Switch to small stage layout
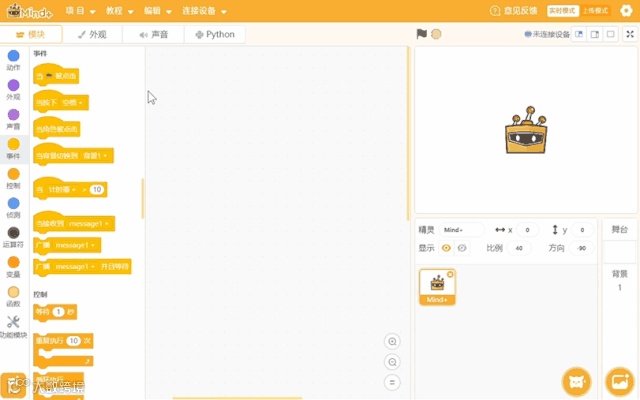 [x=579, y=34]
